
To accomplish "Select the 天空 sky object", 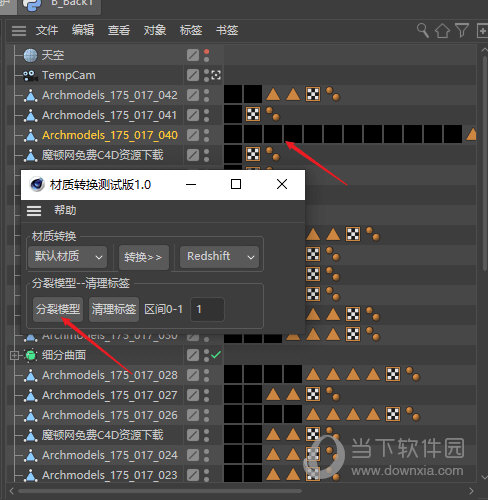I will (x=53, y=55).
